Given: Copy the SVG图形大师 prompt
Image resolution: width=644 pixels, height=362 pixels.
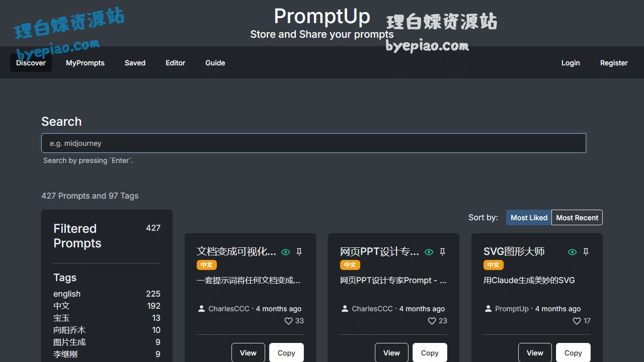Looking at the screenshot, I should pos(573,353).
